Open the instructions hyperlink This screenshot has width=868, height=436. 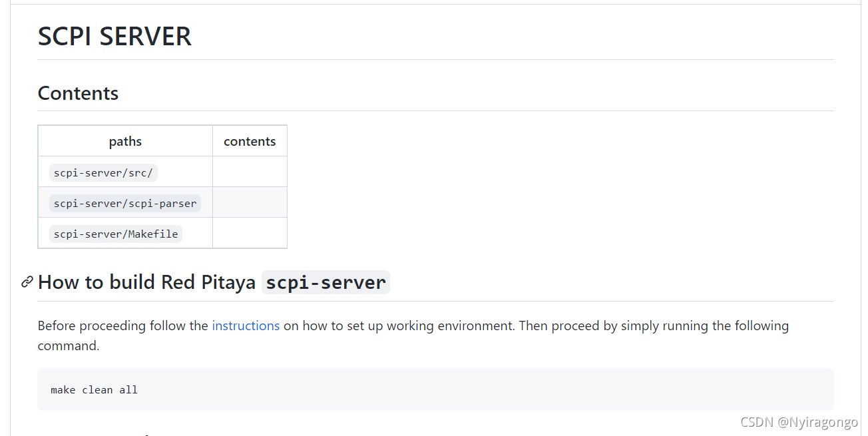(246, 326)
